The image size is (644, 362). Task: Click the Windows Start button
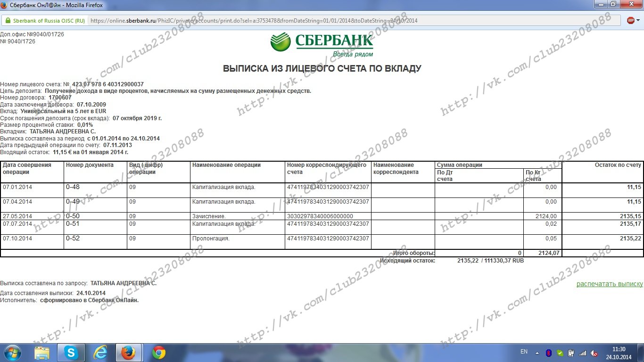click(12, 353)
